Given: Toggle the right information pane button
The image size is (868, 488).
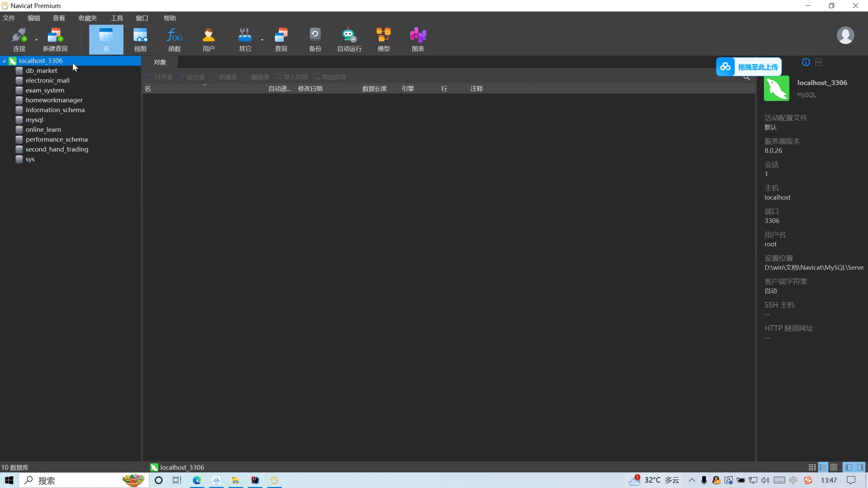Looking at the screenshot, I should tap(860, 467).
